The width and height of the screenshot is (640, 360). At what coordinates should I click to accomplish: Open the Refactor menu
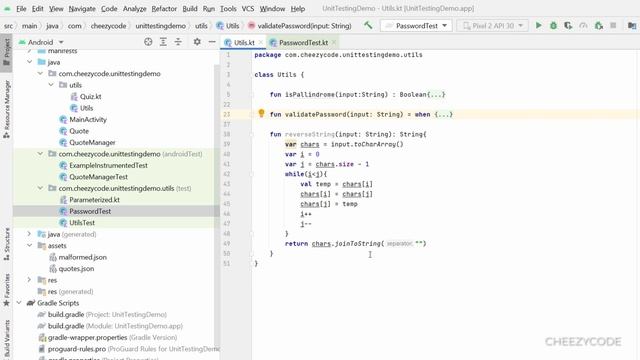pos(164,9)
